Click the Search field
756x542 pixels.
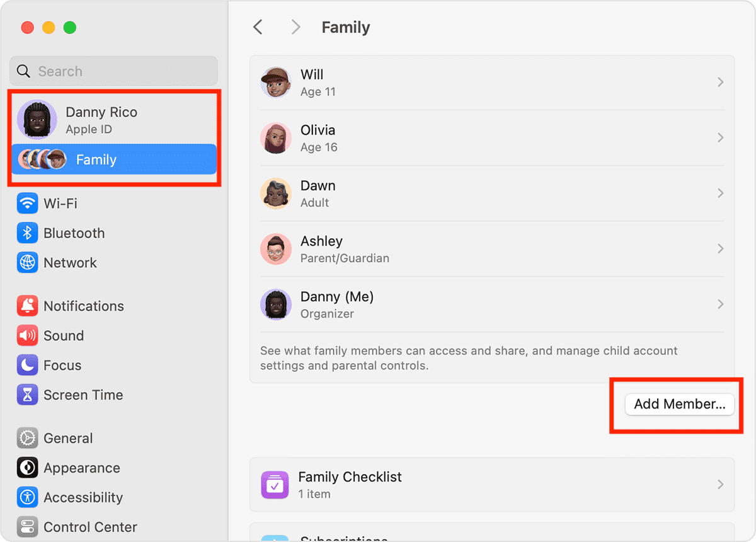pos(114,71)
